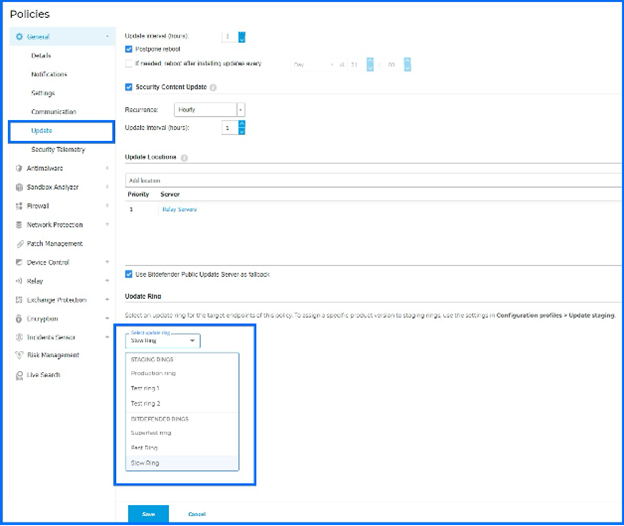Click the Network Protection icon
The height and width of the screenshot is (526, 624).
tap(19, 225)
